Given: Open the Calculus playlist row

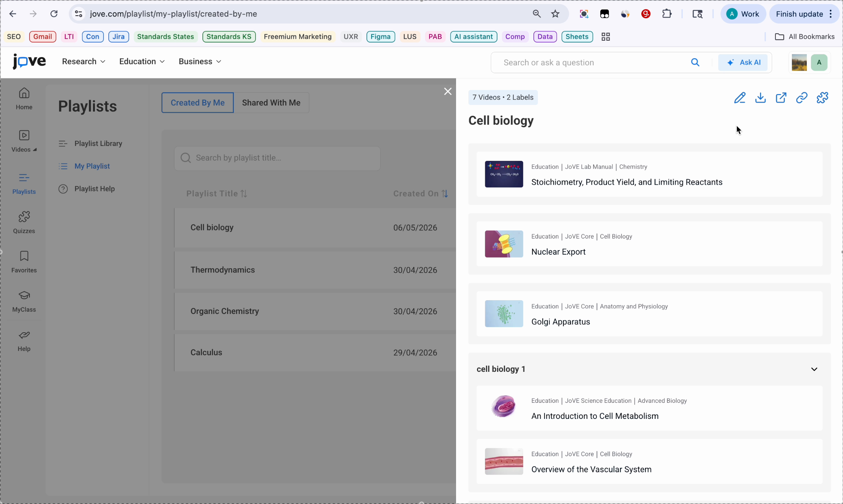Looking at the screenshot, I should (x=315, y=352).
